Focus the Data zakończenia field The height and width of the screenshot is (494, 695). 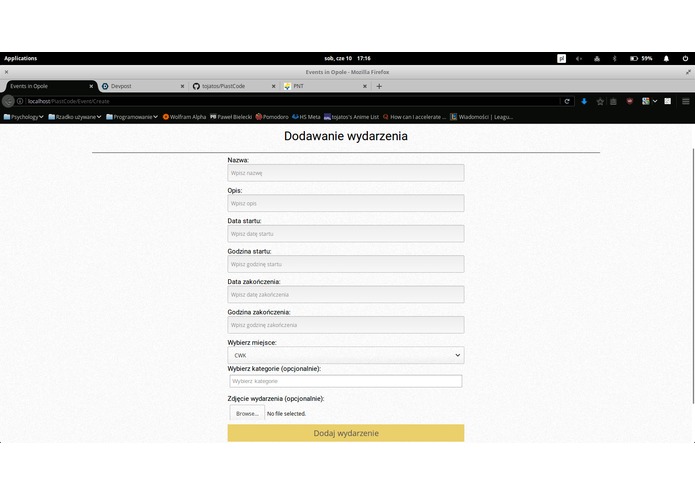click(x=346, y=295)
